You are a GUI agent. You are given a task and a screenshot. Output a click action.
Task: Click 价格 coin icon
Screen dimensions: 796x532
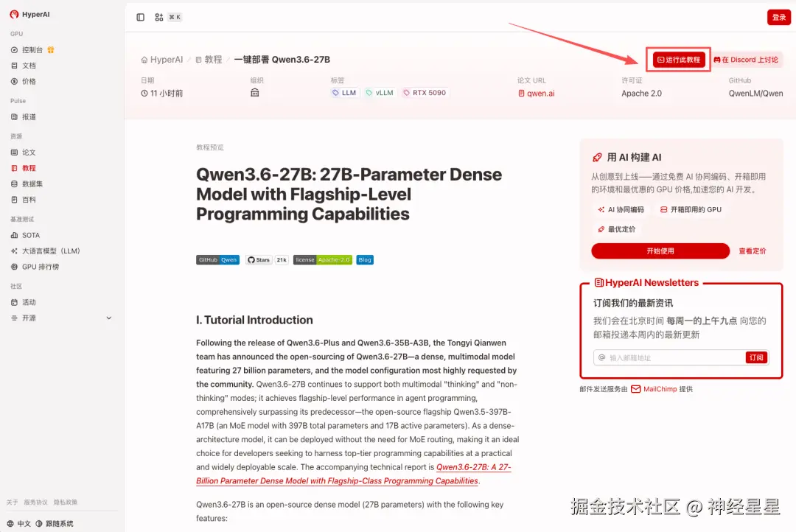tap(14, 81)
